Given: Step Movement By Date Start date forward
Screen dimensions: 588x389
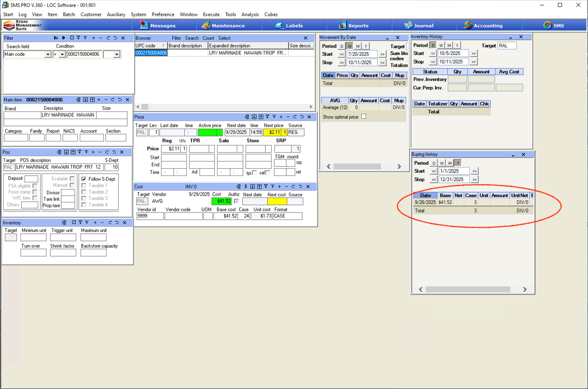Looking at the screenshot, I should pos(383,54).
